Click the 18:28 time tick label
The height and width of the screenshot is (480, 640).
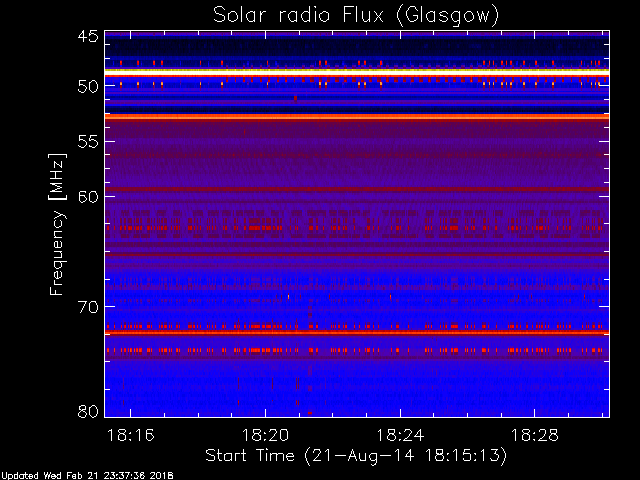[534, 435]
